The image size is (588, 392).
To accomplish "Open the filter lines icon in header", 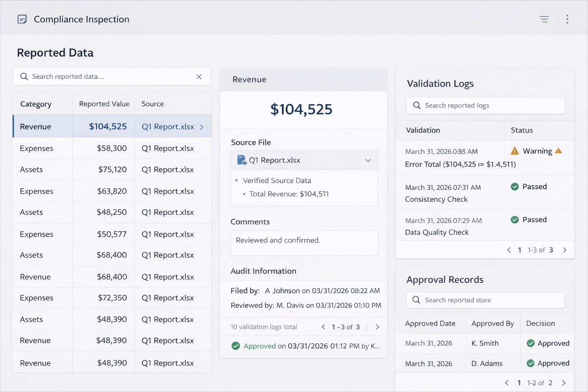I will 544,19.
